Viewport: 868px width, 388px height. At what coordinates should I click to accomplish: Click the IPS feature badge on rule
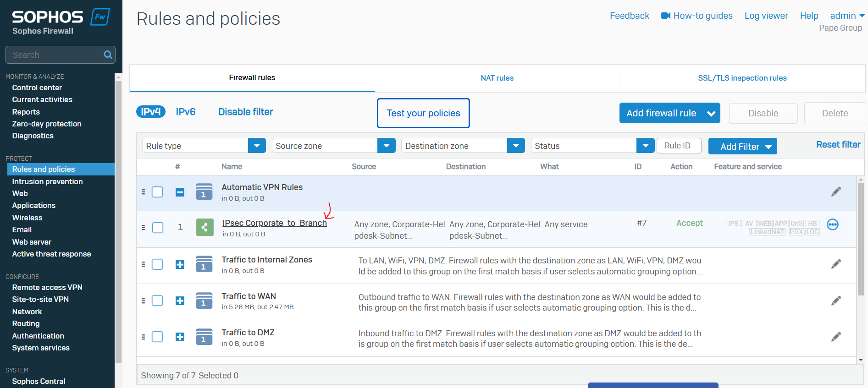[733, 224]
